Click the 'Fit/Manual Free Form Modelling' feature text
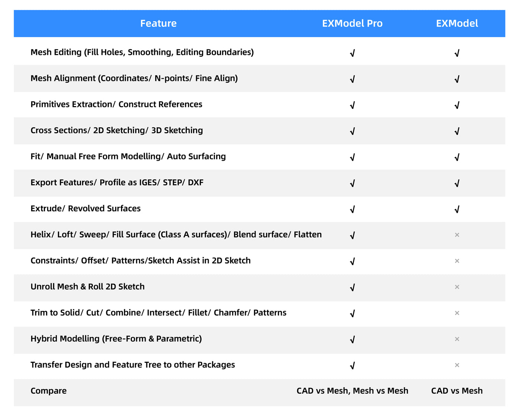Image resolution: width=520 pixels, height=420 pixels. [128, 156]
